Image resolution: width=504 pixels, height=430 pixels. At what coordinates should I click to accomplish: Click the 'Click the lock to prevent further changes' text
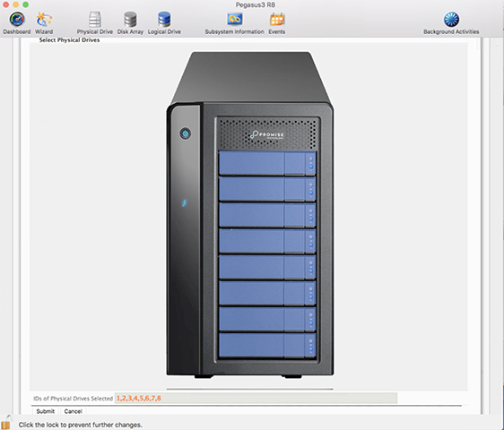pos(80,425)
